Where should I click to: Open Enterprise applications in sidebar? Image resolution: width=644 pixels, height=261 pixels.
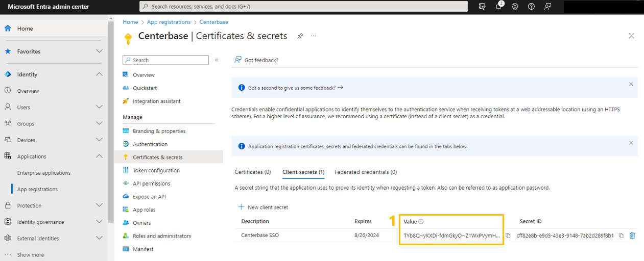(44, 173)
